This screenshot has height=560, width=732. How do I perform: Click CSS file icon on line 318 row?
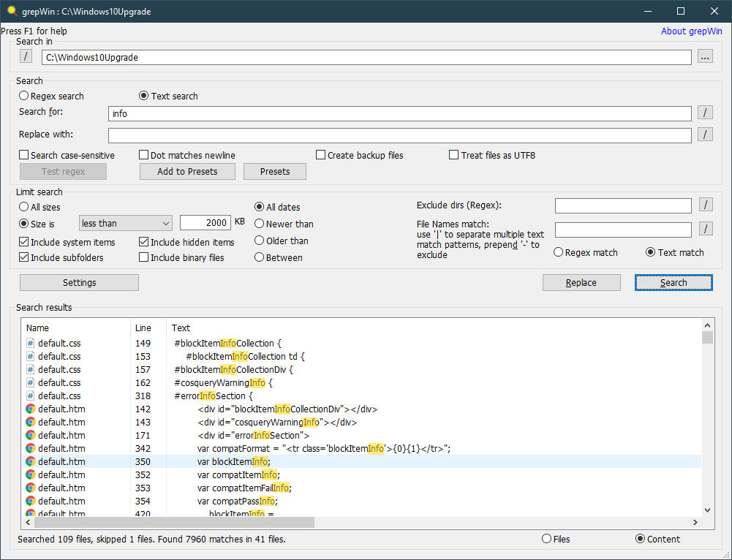coord(30,396)
